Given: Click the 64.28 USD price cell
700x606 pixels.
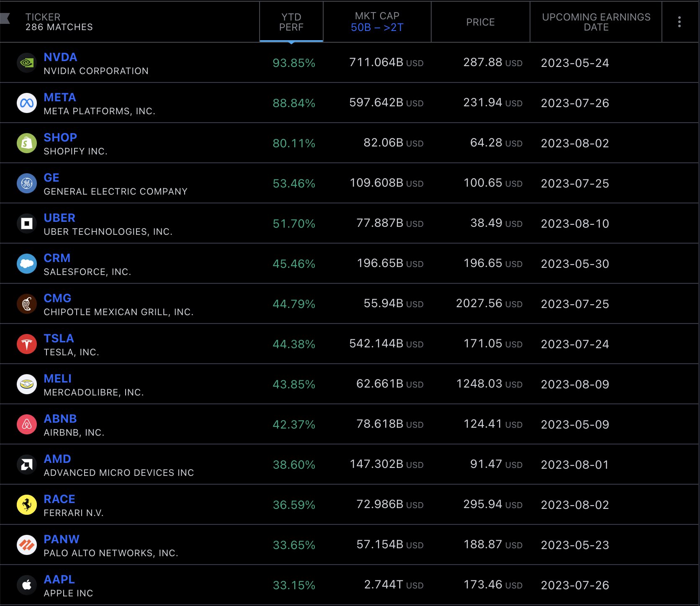Looking at the screenshot, I should coord(497,143).
